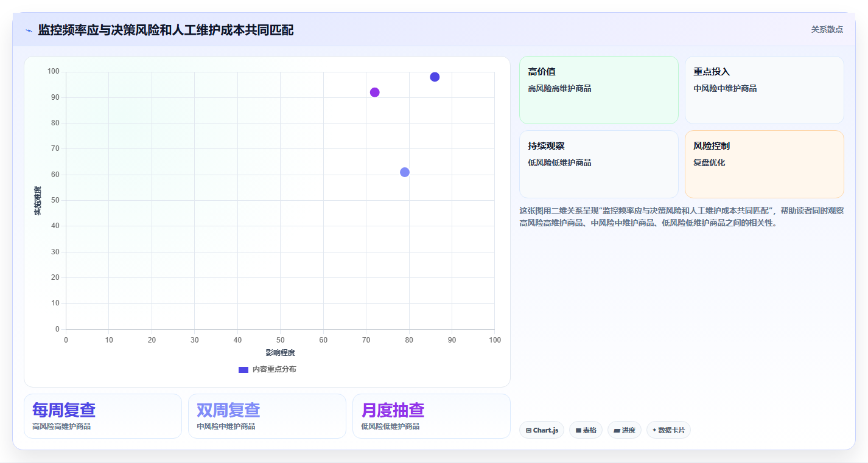Select the purple scatter point near 92
868x463 pixels.
(374, 92)
